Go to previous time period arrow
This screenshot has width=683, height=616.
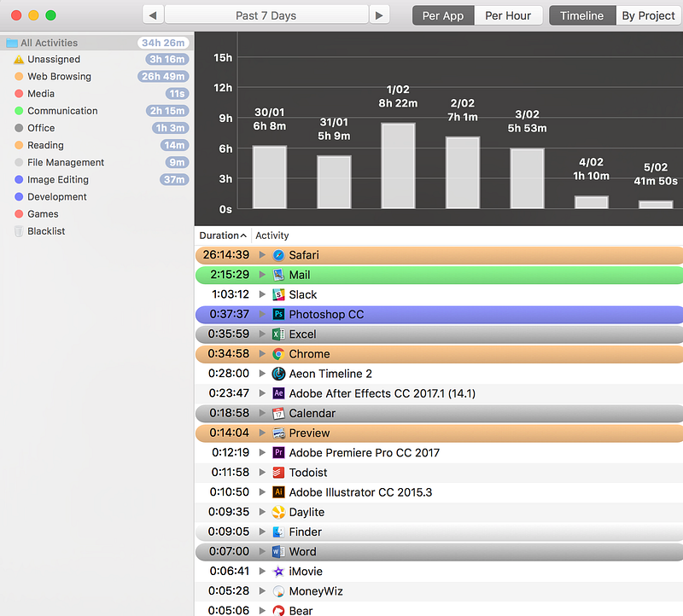(153, 15)
